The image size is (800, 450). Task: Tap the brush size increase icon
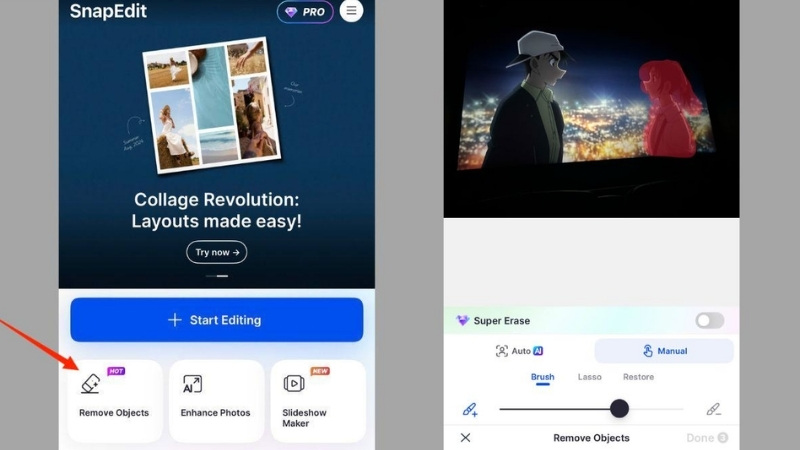[x=470, y=409]
